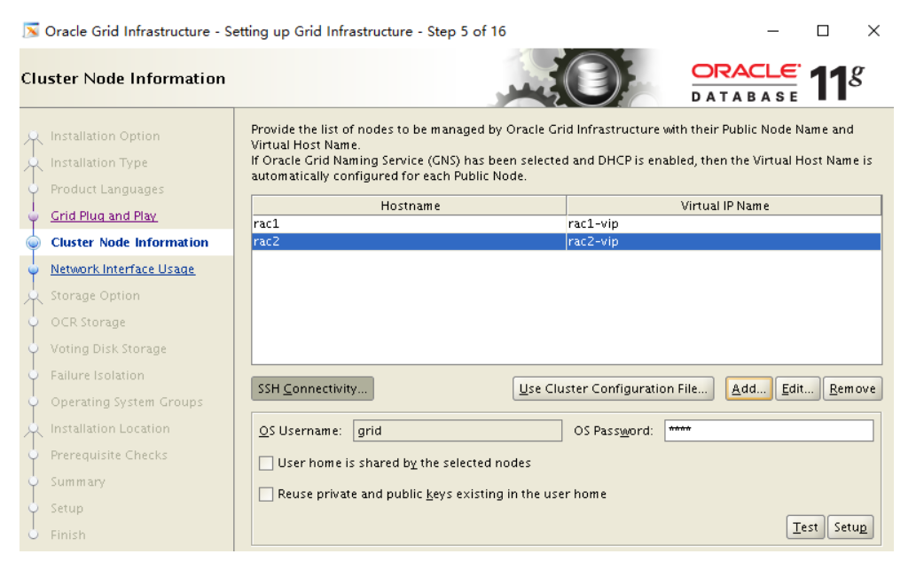Click the Oracle installer title bar icon
Image resolution: width=924 pixels, height=562 pixels.
coord(31,31)
